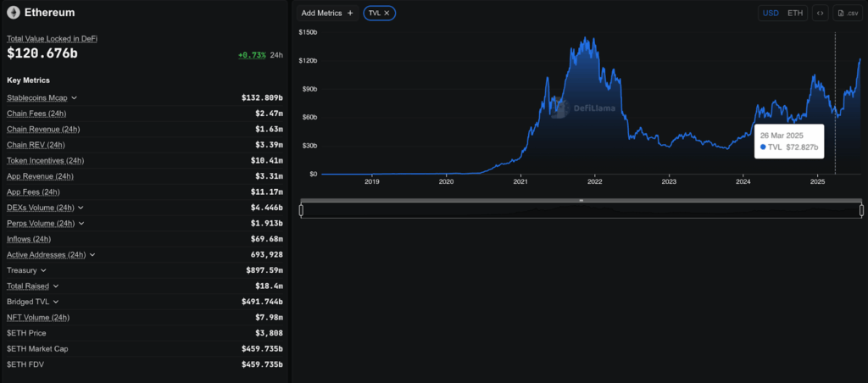Click the Token Incentives (24h) label
Screen dimensions: 868x383
(x=46, y=160)
